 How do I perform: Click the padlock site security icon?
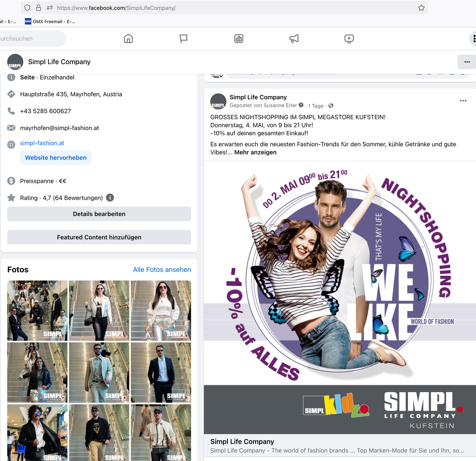38,8
